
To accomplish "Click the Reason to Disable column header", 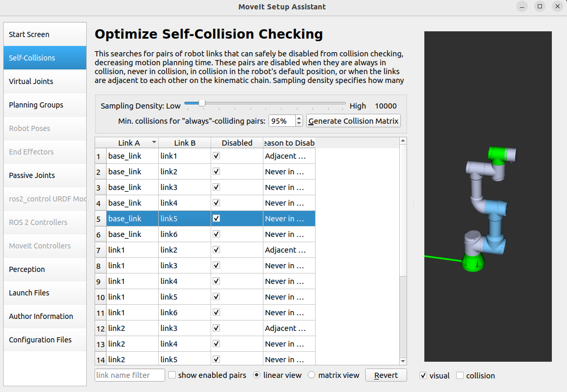I will [x=289, y=142].
